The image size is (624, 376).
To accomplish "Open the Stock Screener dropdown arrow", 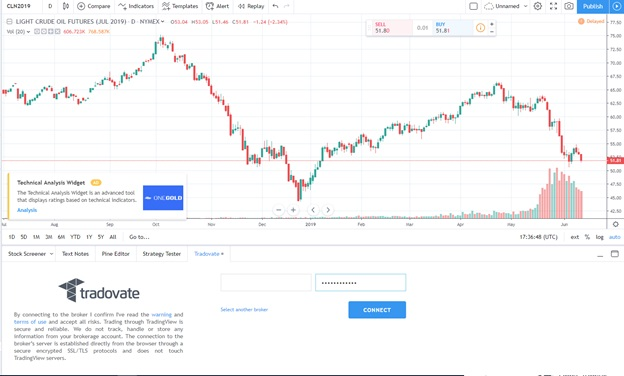I will pos(51,254).
